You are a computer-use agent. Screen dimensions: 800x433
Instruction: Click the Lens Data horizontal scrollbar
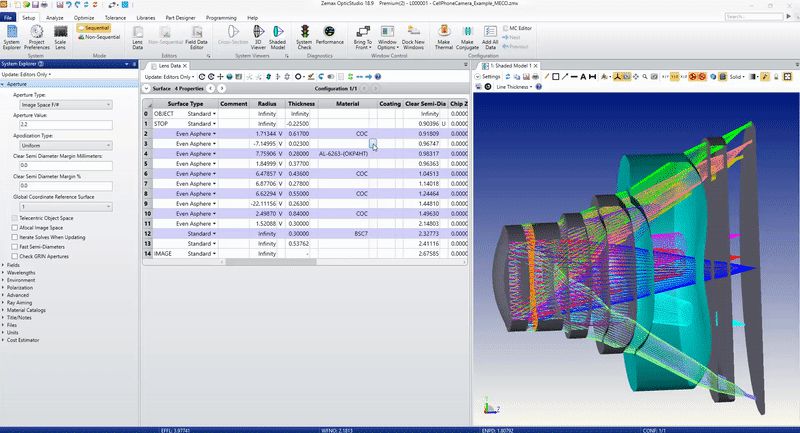click(271, 262)
